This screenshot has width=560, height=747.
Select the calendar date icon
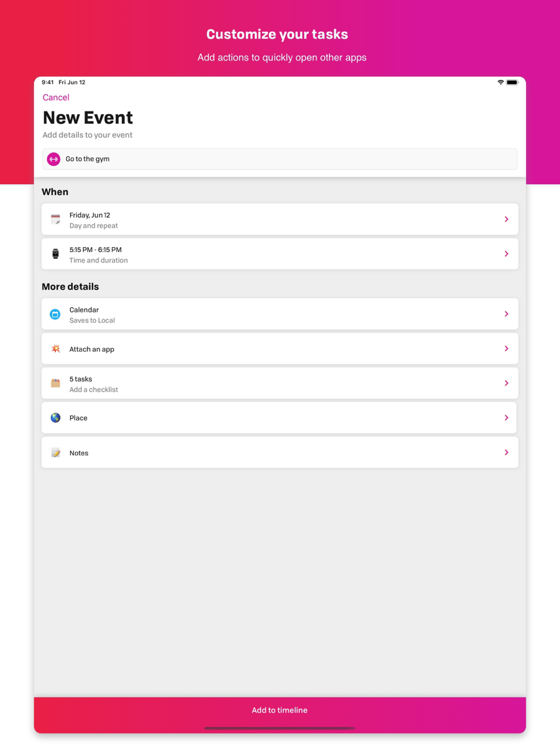(55, 220)
